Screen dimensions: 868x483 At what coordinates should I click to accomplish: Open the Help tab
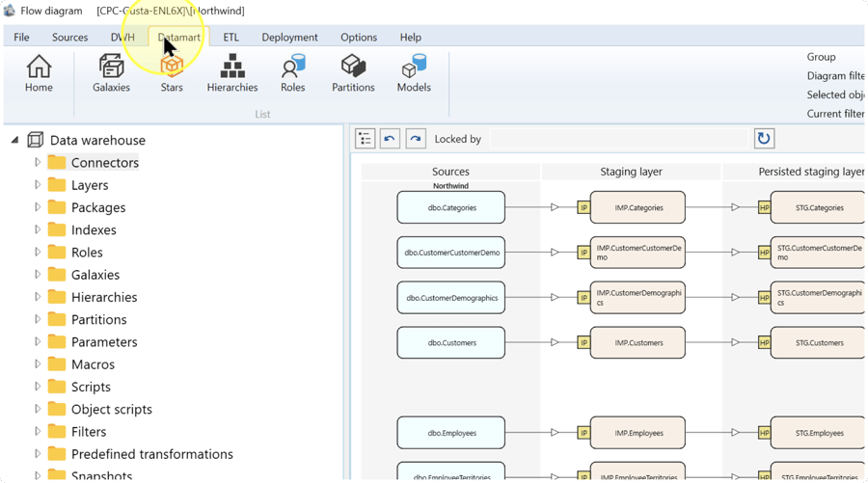click(x=410, y=37)
